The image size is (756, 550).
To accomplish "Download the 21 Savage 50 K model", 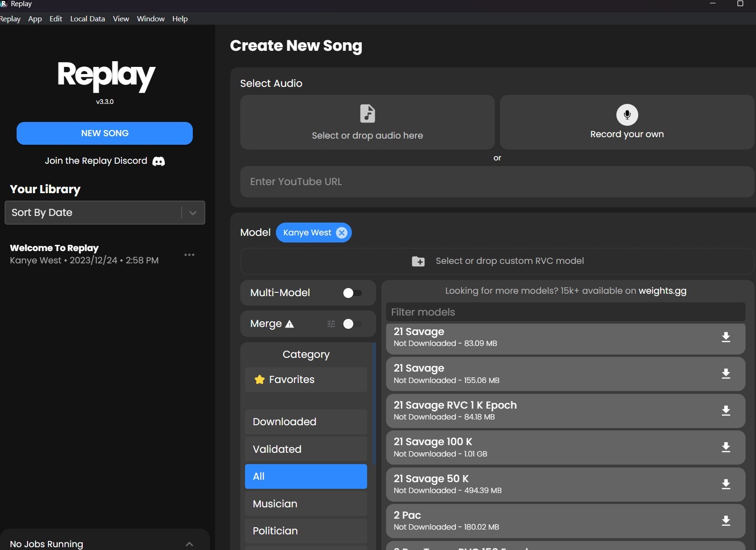I will [x=726, y=484].
